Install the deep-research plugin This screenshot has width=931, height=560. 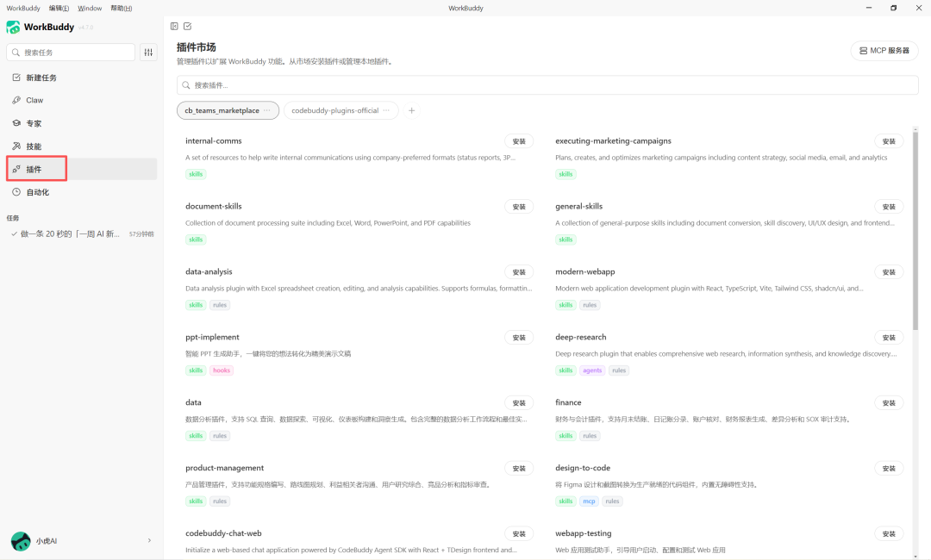889,338
